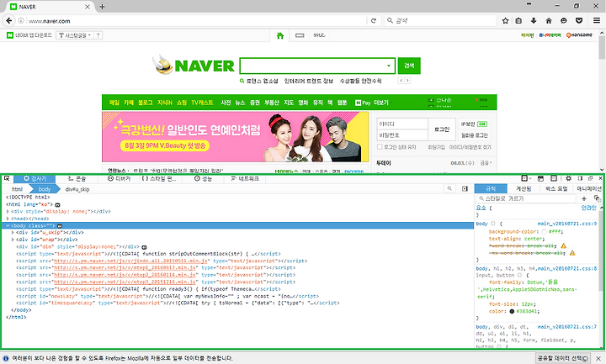Click the html breadcrumb in inspector
606x364 pixels.
pyautogui.click(x=17, y=189)
